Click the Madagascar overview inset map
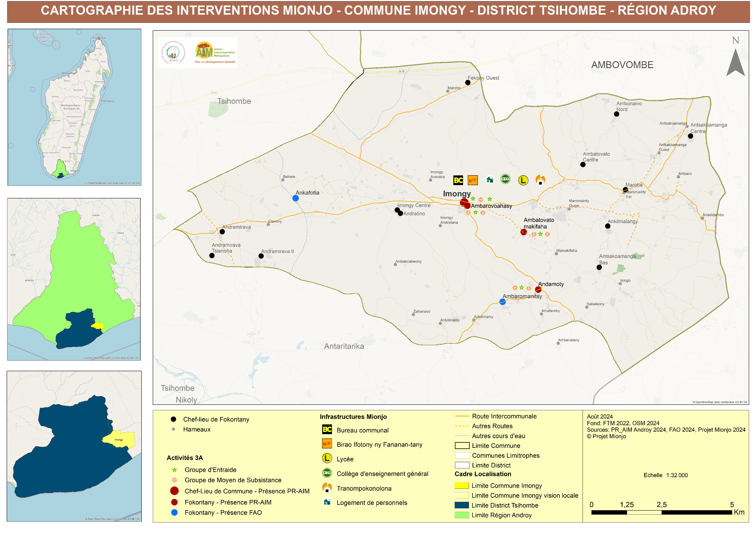756x534 pixels. (x=74, y=107)
